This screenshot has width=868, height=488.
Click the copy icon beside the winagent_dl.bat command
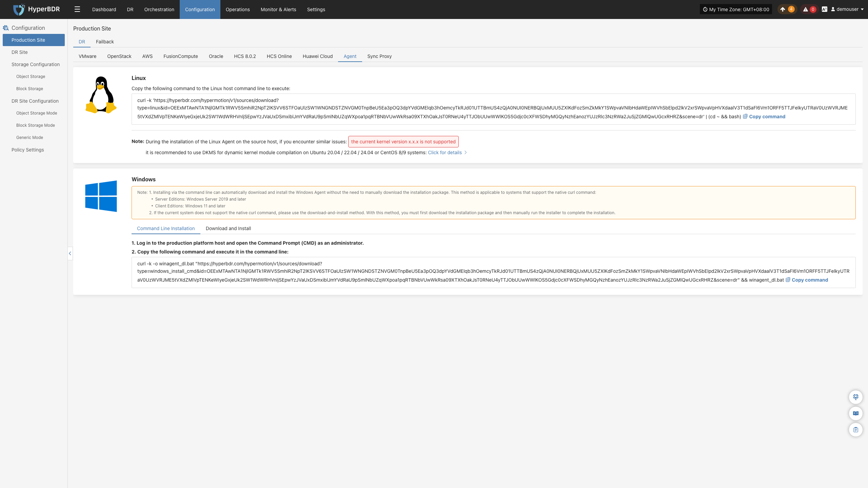pyautogui.click(x=788, y=280)
